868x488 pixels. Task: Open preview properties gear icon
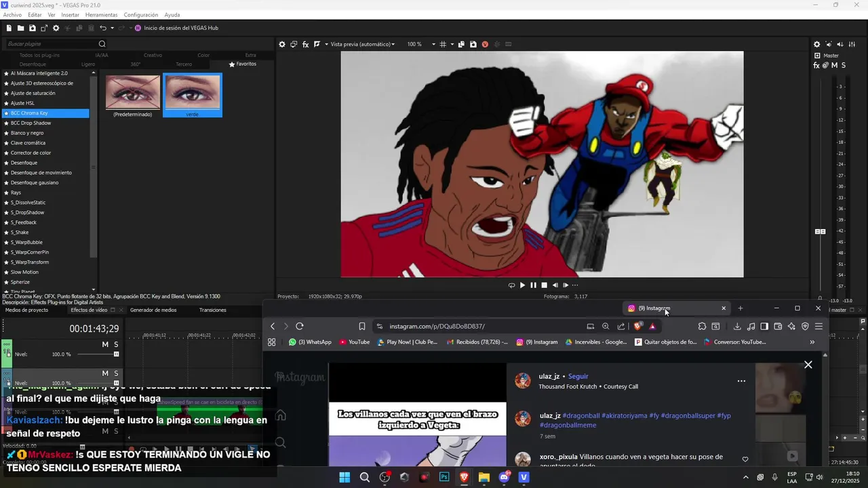(282, 44)
